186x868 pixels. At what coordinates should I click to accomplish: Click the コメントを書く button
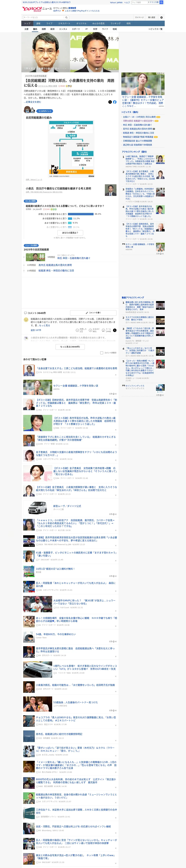coord(93,313)
